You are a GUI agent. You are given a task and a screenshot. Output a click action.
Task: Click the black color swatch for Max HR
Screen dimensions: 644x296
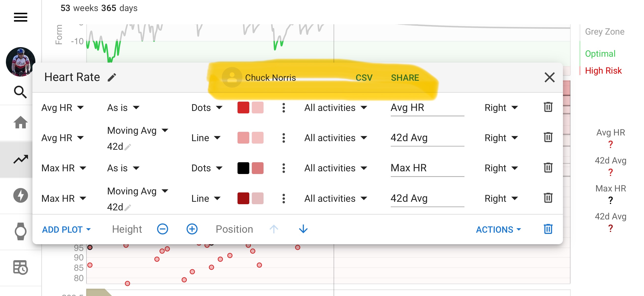click(x=243, y=168)
